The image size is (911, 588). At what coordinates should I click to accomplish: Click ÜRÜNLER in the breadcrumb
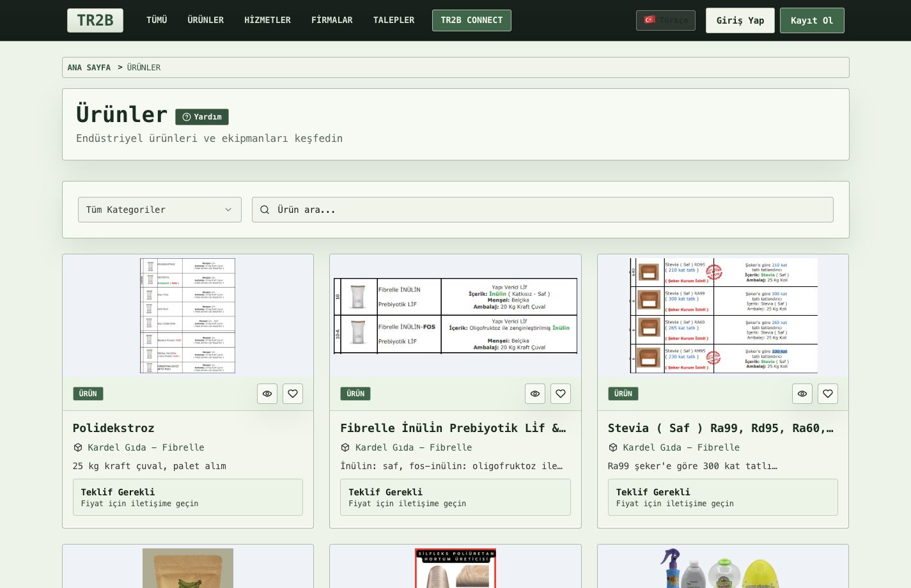(144, 68)
